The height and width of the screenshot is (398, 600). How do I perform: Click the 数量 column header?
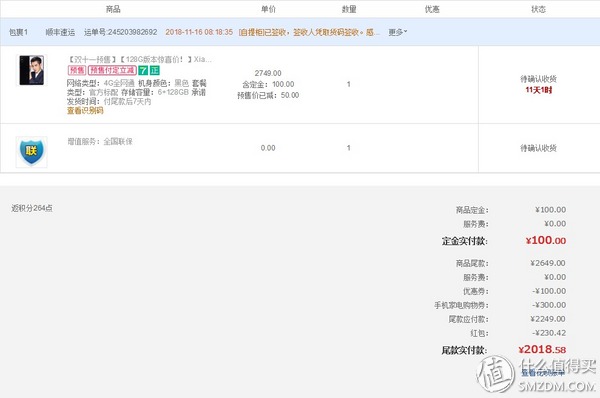click(349, 9)
